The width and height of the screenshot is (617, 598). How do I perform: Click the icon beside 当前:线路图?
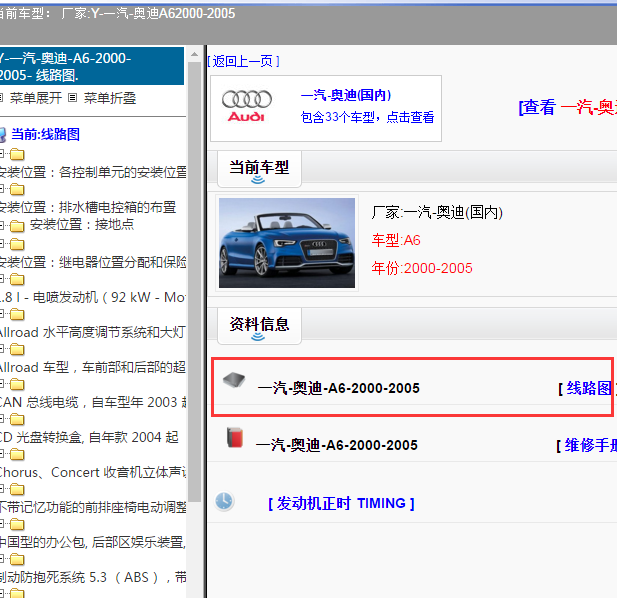pos(2,135)
